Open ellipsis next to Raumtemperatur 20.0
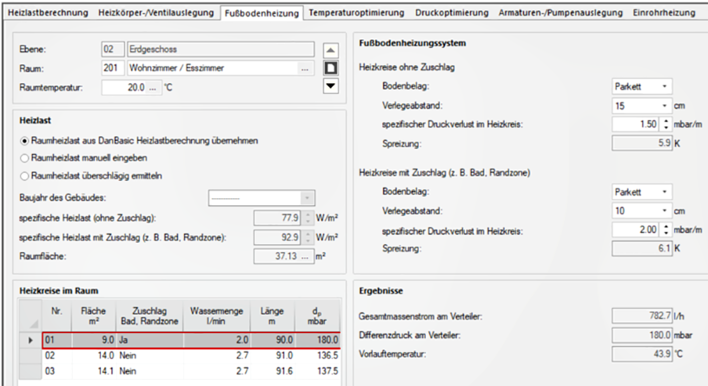This screenshot has height=386, width=708. tap(153, 88)
